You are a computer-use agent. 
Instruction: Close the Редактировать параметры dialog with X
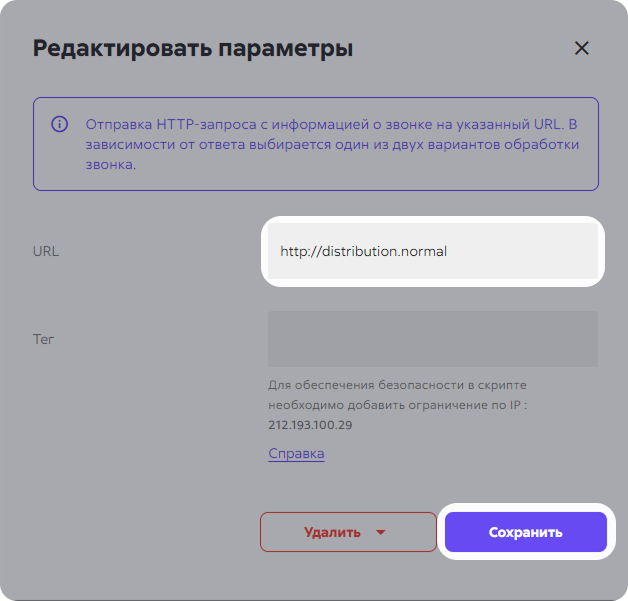tap(582, 48)
